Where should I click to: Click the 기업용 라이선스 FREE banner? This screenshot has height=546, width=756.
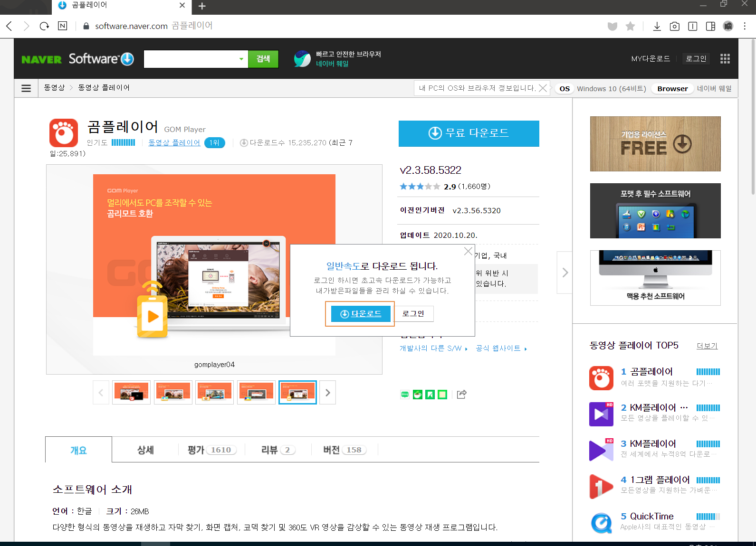tap(655, 144)
